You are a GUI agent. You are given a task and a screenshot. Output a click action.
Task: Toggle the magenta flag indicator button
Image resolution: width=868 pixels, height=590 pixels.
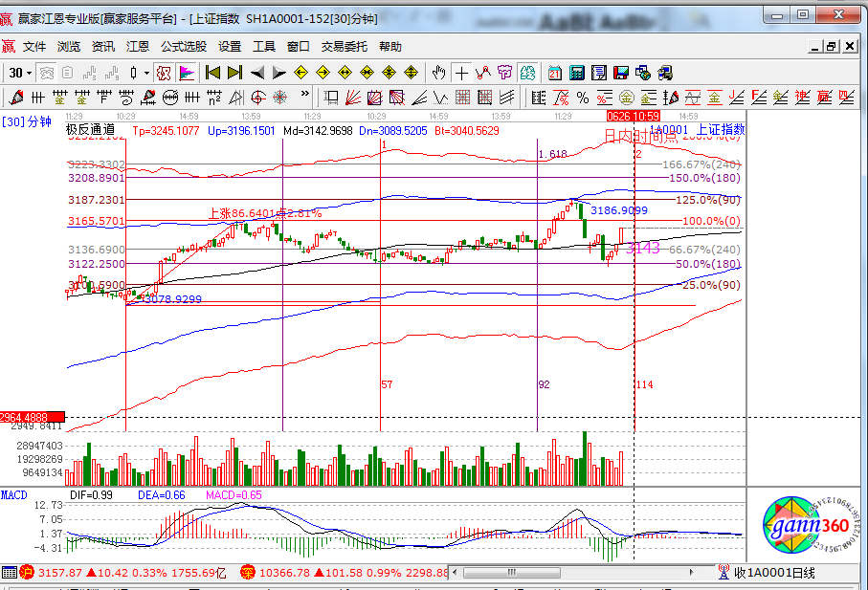[x=187, y=73]
